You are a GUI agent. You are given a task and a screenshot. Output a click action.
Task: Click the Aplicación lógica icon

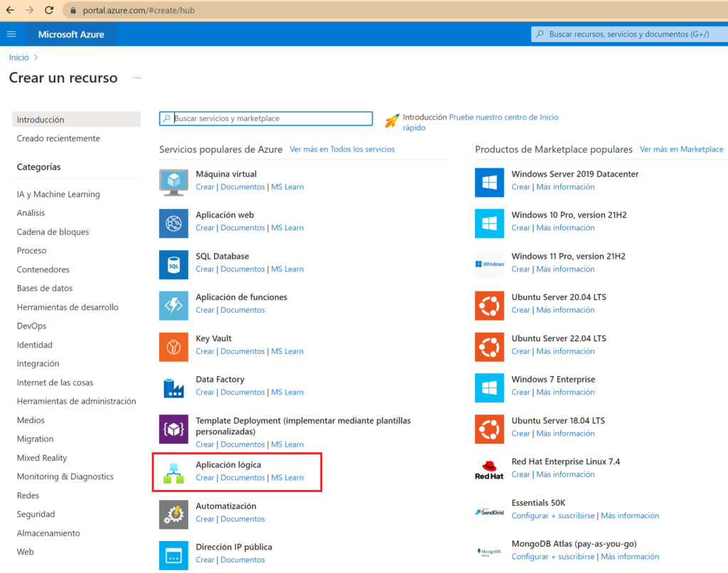coord(173,473)
